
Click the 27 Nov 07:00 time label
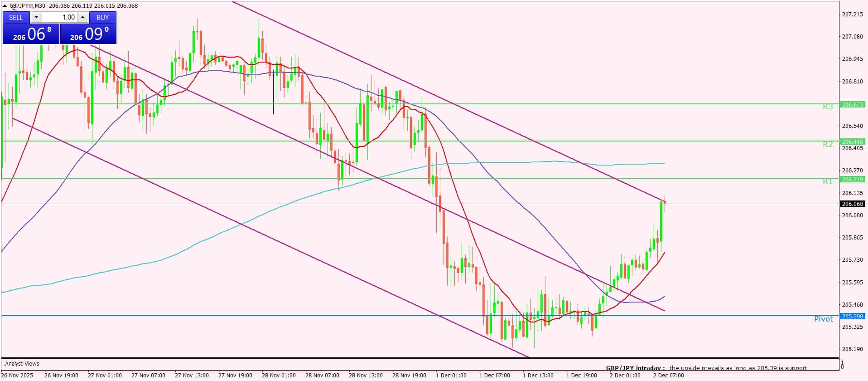click(x=148, y=375)
